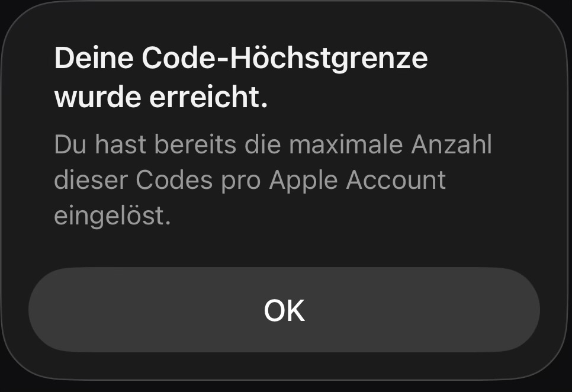Click the empty dialog area above OK
This screenshot has width=572, height=392.
tap(284, 248)
